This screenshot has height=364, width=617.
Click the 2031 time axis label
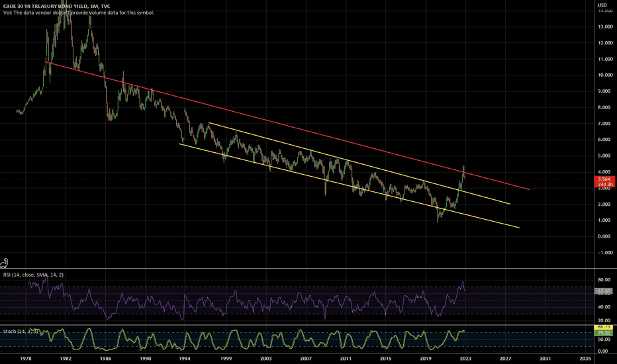(546, 359)
